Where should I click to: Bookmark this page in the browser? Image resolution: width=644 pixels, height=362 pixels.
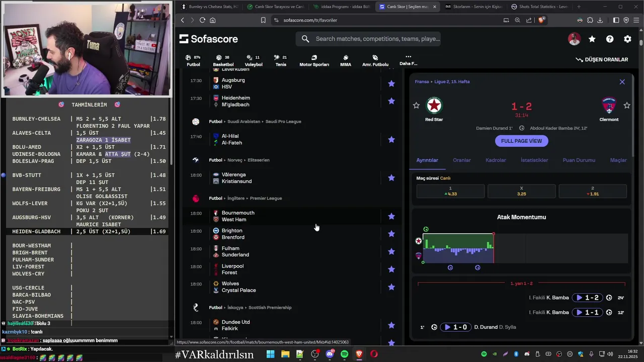263,20
